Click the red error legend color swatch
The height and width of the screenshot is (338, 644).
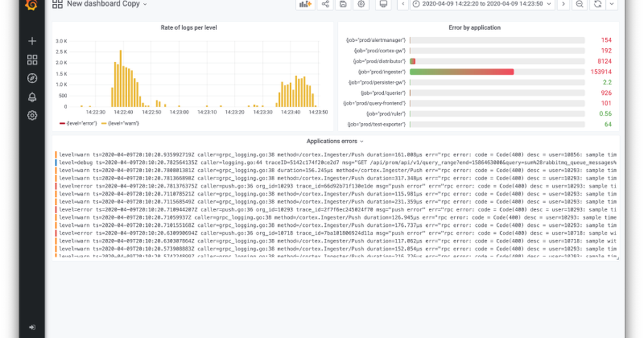pos(62,123)
